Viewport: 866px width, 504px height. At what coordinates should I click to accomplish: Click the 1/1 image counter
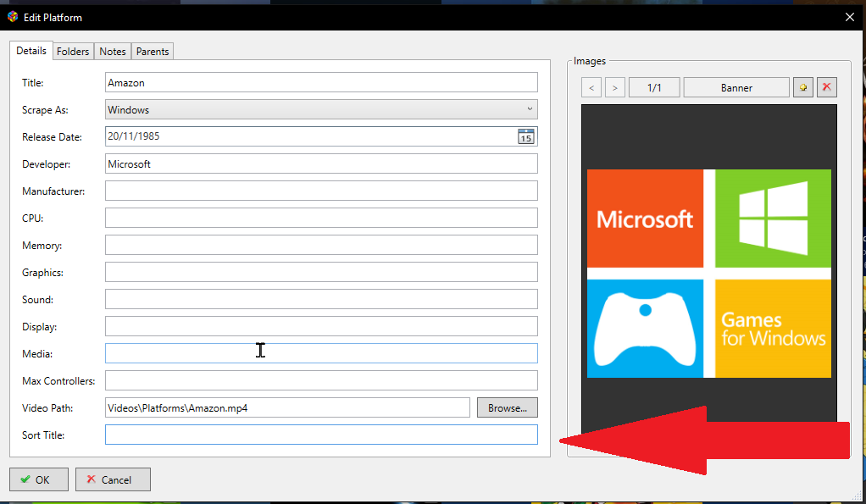[x=654, y=87]
